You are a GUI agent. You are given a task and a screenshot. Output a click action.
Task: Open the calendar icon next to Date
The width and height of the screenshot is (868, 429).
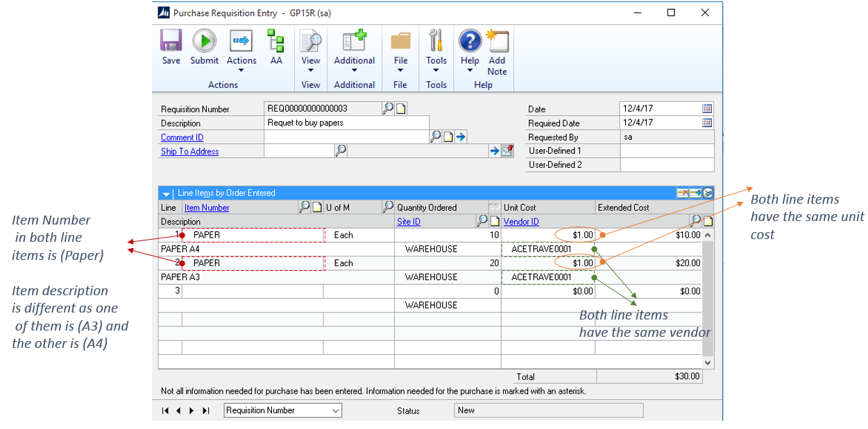[x=707, y=109]
